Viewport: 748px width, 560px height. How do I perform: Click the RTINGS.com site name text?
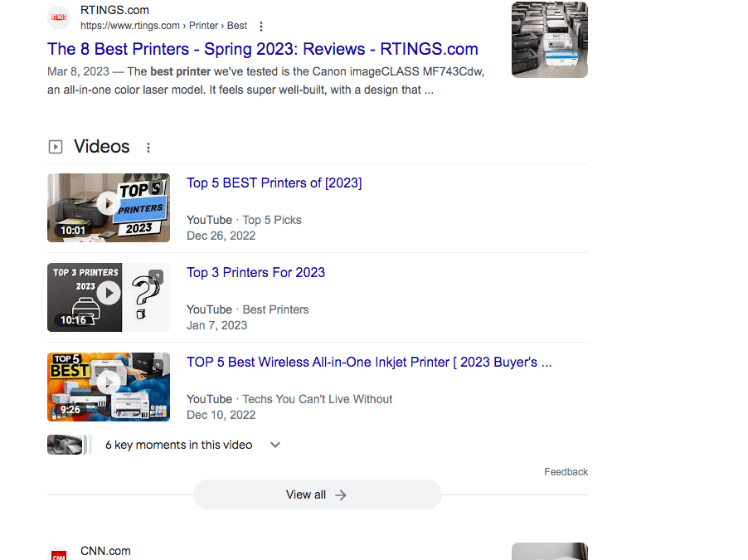coord(114,10)
